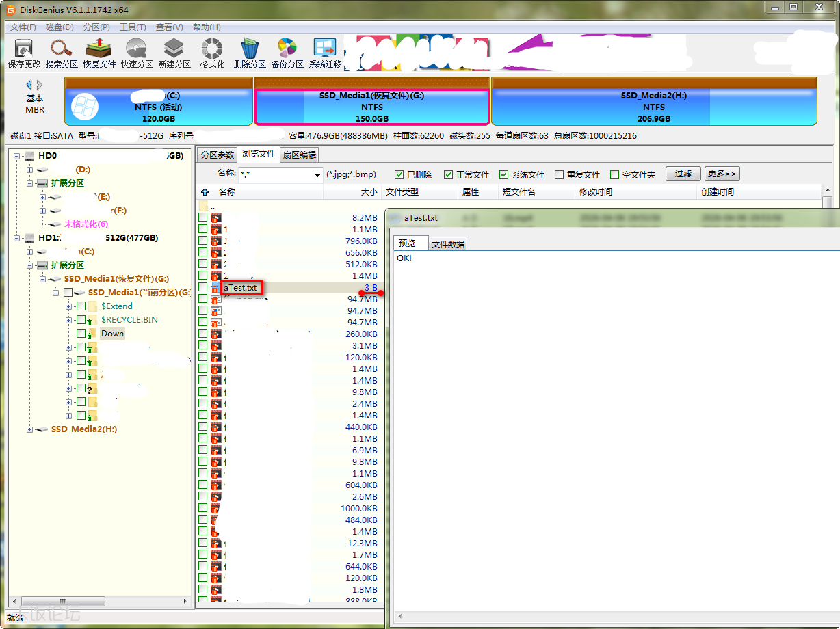Collapse the SSD_Media1(恢复文件)(G:) tree node
The height and width of the screenshot is (629, 840).
coord(43,279)
